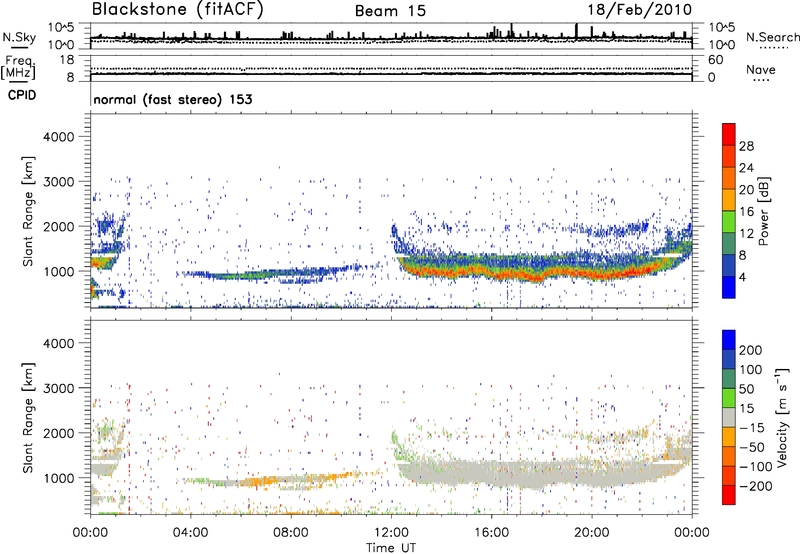Select the 'Freq. [MHz]' axis label

pyautogui.click(x=18, y=68)
